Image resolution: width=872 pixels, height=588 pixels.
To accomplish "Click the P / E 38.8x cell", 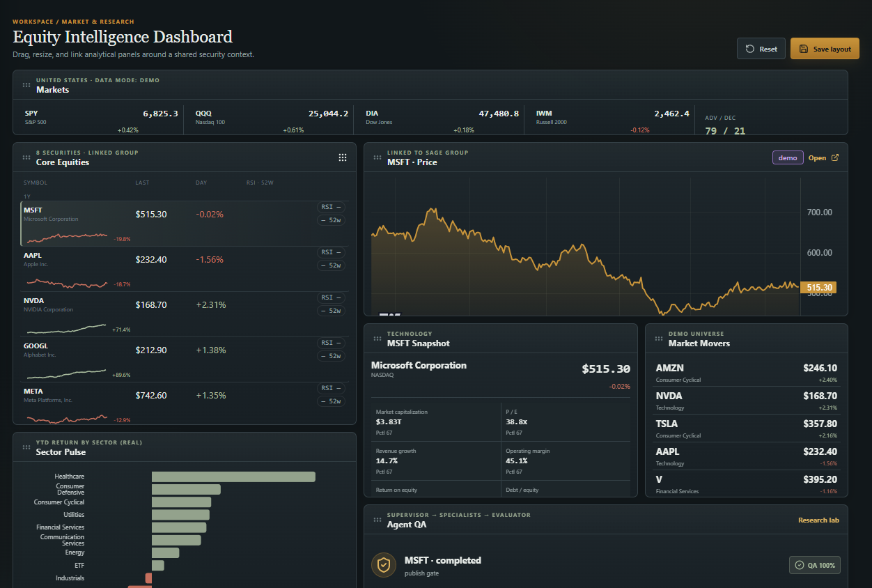I will pos(566,421).
